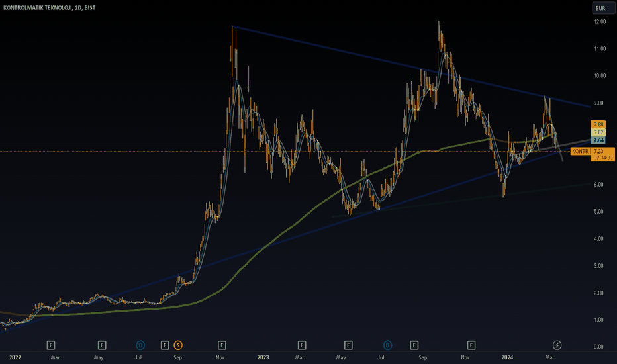617x364 pixels.
Task: Click the second D dividend marker near Jul 2023
Action: (387, 345)
